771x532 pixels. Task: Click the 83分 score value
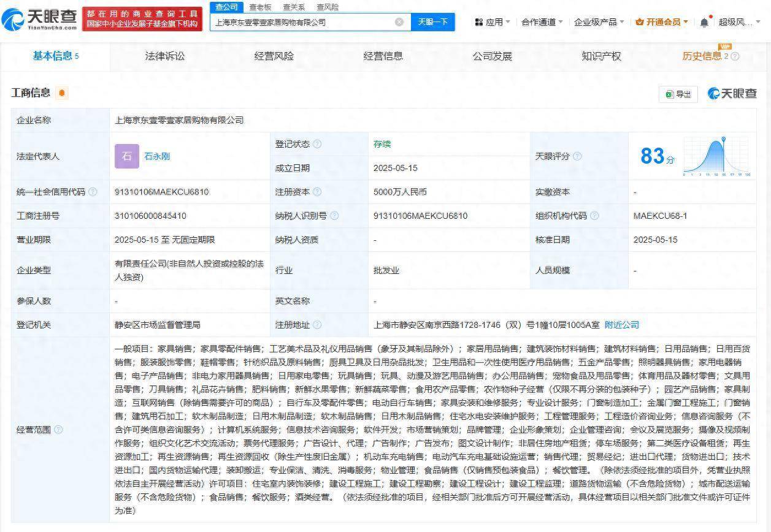[657, 156]
